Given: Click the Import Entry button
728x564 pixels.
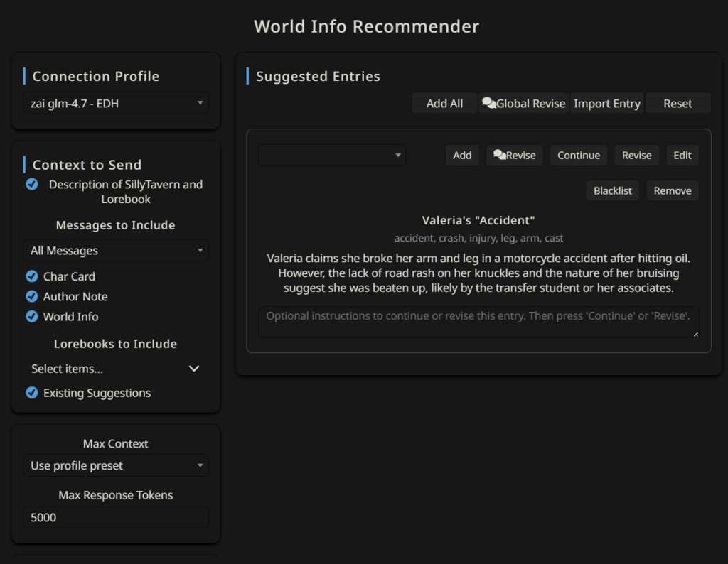Looking at the screenshot, I should (x=606, y=104).
